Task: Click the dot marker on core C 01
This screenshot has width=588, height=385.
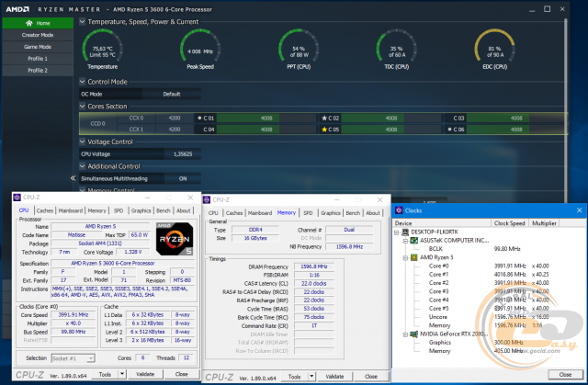Action: click(x=199, y=119)
